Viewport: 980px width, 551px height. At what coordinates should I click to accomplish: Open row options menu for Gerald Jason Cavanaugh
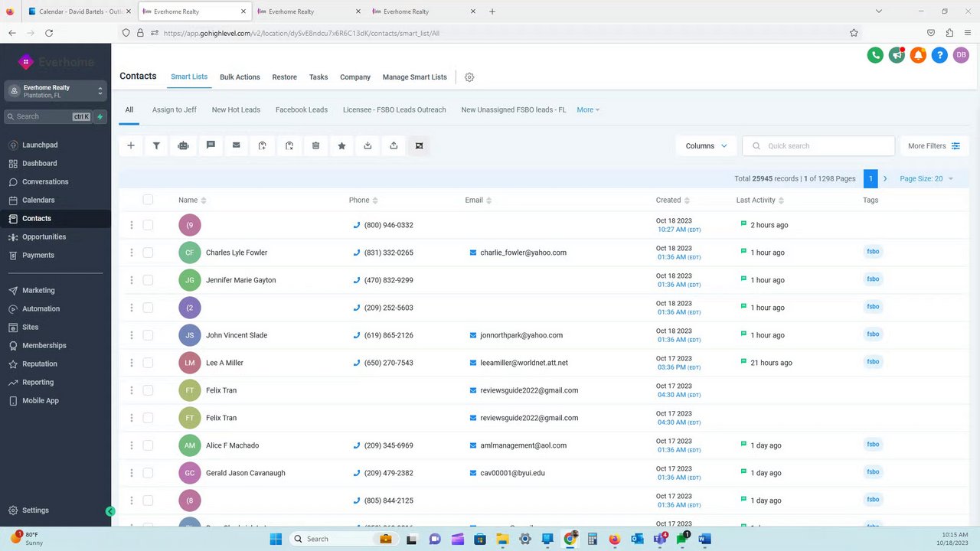(x=132, y=473)
